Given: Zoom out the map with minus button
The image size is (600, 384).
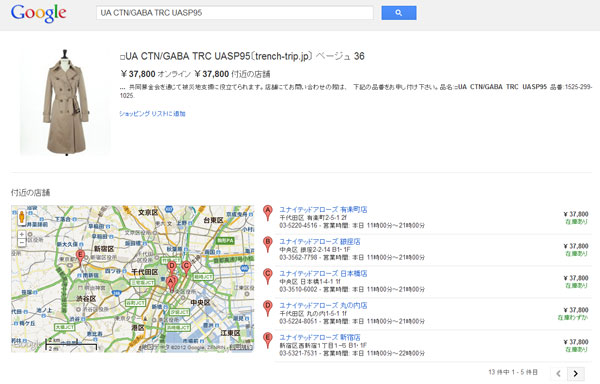Looking at the screenshot, I should (22, 242).
